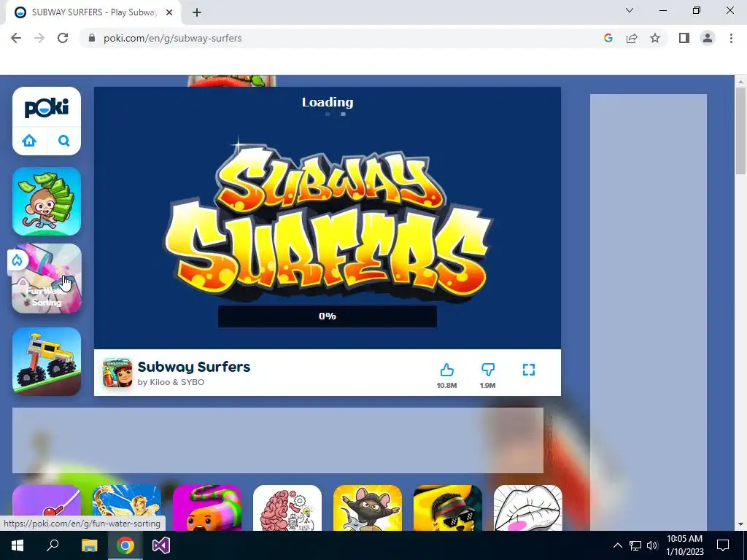The image size is (747, 560).
Task: Open Windows notification center
Action: click(723, 545)
